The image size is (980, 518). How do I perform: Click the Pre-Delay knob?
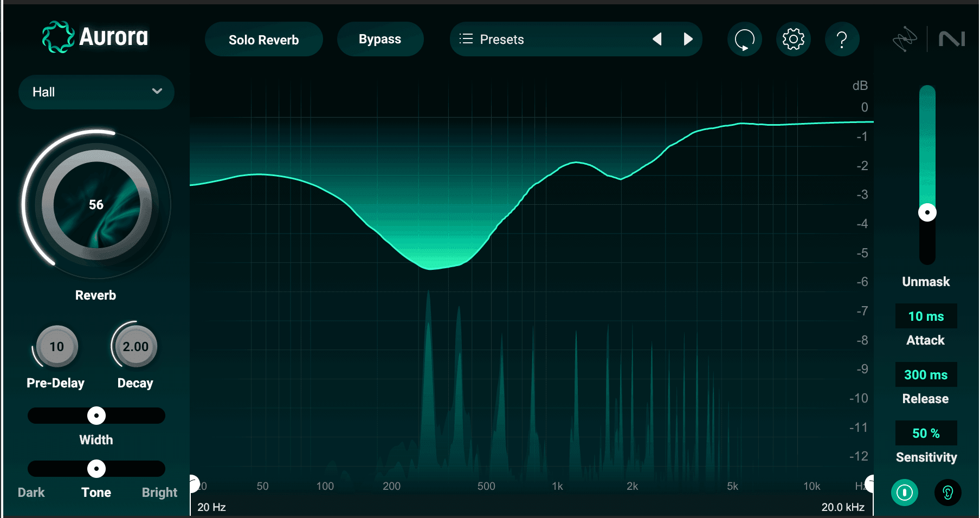(57, 347)
